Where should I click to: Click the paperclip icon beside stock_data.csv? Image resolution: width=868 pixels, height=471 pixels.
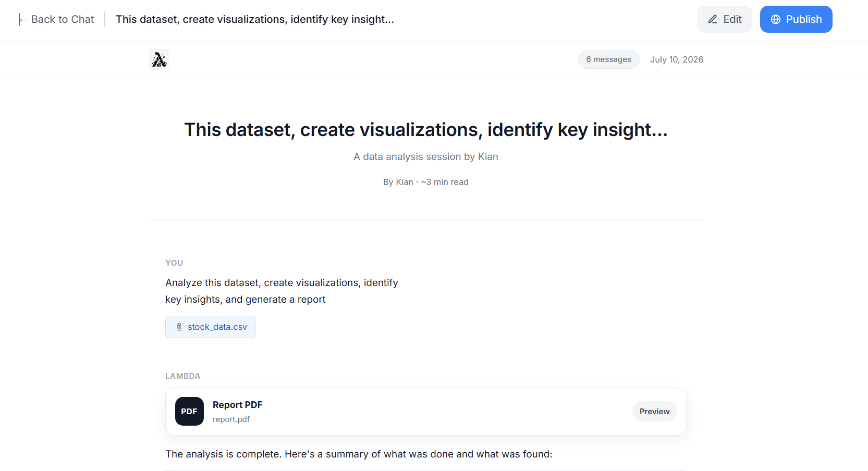179,327
